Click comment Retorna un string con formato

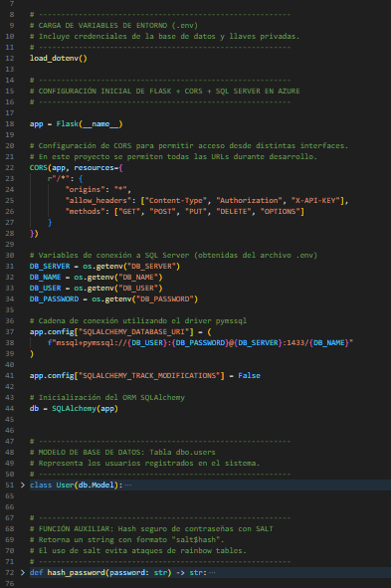(x=127, y=539)
